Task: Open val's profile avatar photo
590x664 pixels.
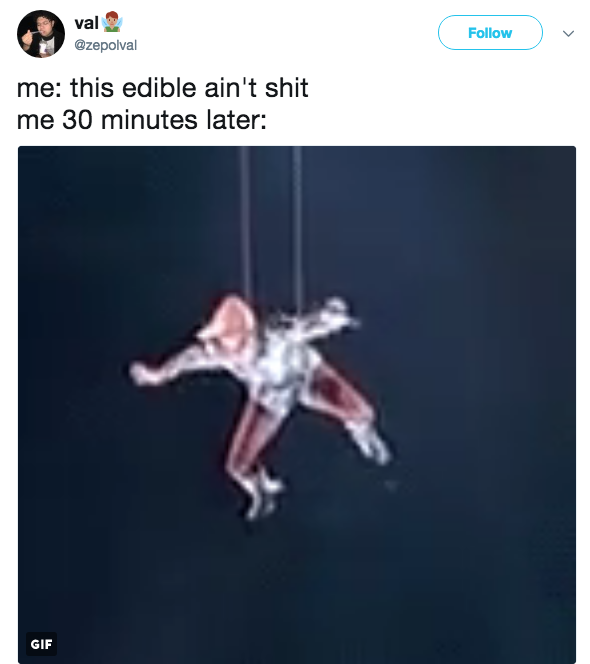Action: [x=41, y=34]
